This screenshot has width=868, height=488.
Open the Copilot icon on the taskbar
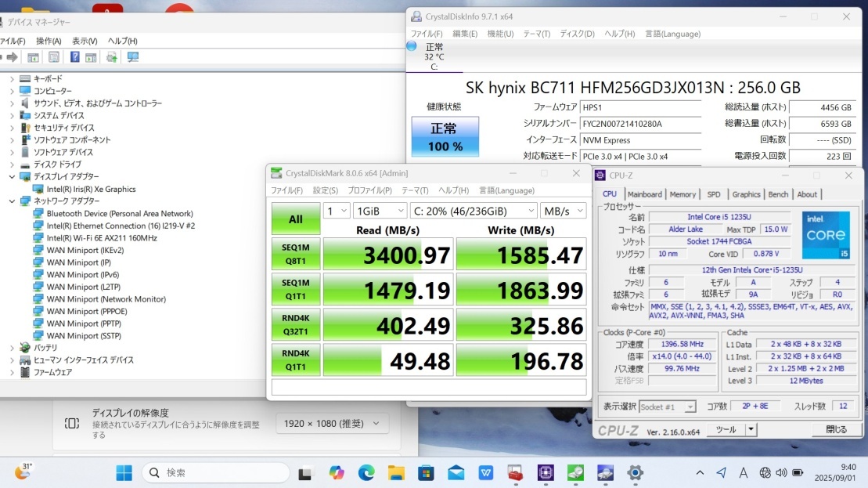tap(337, 472)
